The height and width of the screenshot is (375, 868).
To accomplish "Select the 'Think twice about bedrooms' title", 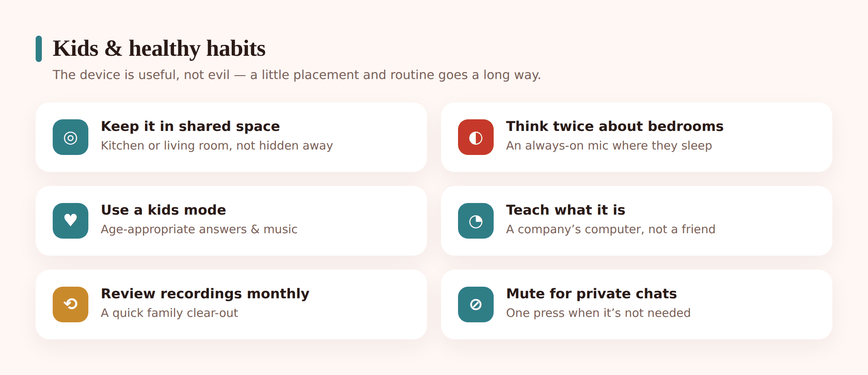I will pos(615,126).
